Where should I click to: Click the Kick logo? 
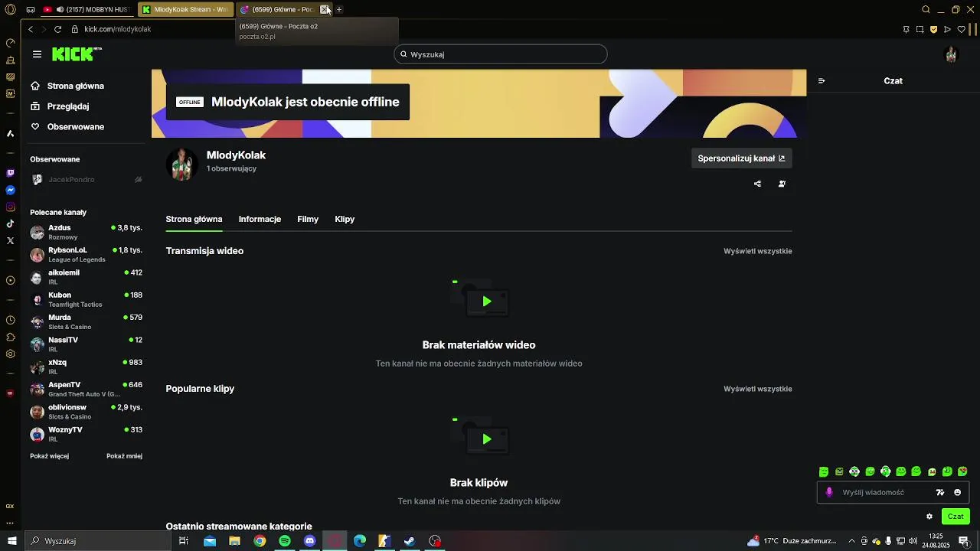pyautogui.click(x=76, y=54)
